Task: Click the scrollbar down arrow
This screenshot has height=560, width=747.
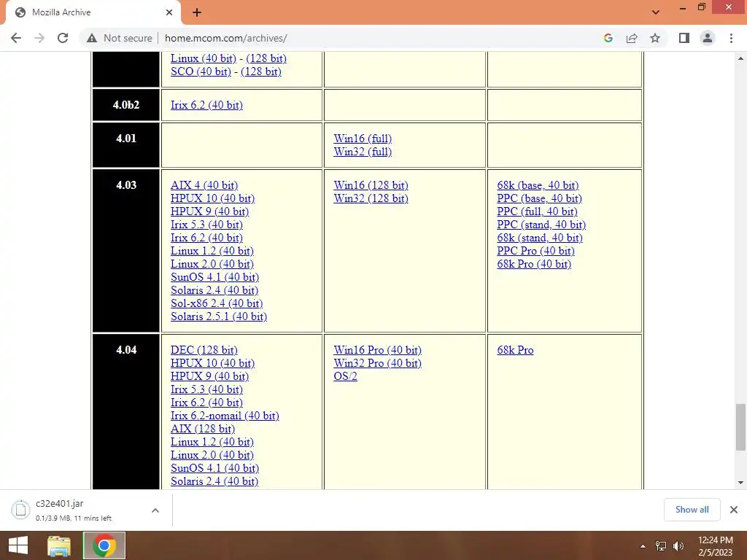Action: pyautogui.click(x=740, y=483)
